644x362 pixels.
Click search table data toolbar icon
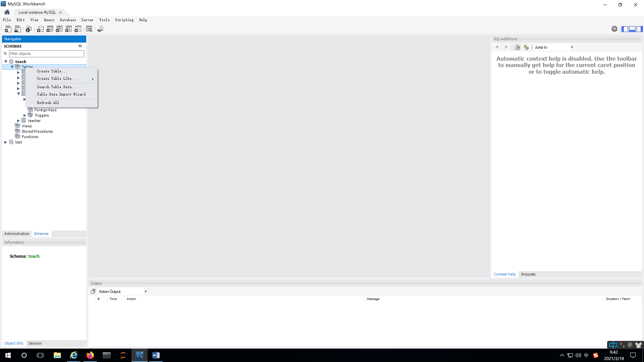tap(89, 29)
